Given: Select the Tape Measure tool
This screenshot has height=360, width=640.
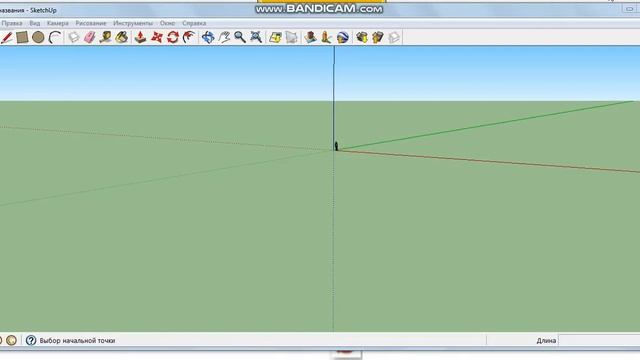Looking at the screenshot, I should [105, 38].
